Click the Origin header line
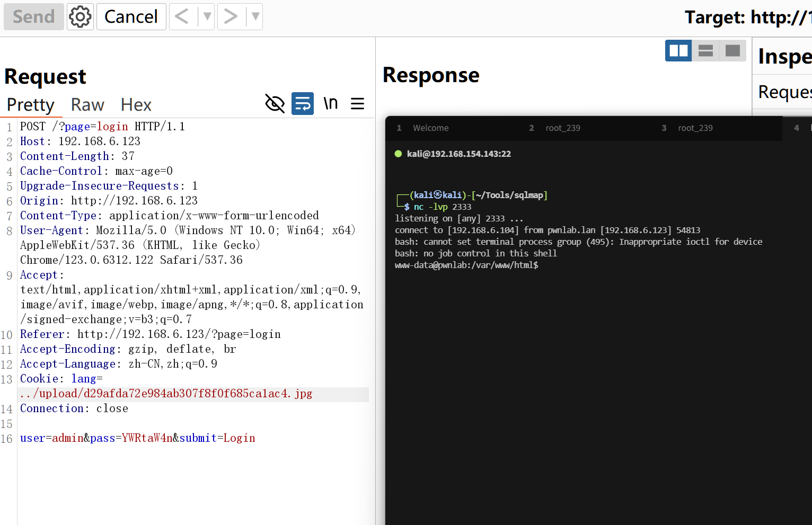 coord(109,201)
